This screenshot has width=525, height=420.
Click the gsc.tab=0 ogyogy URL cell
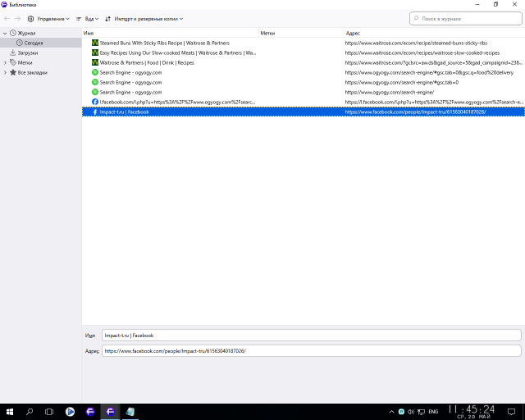[402, 82]
